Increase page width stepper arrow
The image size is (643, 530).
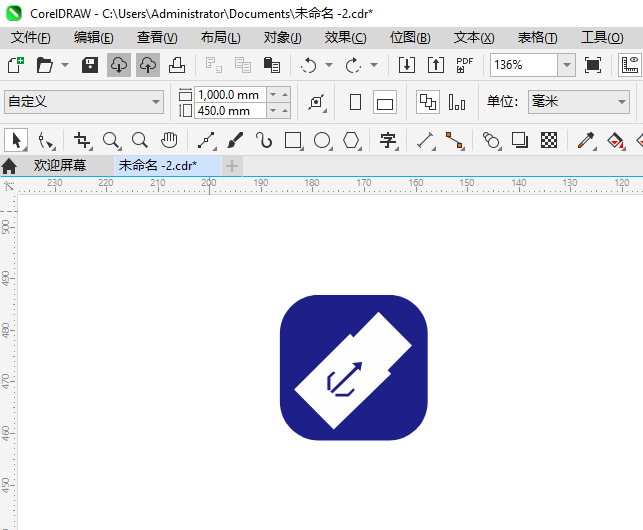tap(285, 95)
